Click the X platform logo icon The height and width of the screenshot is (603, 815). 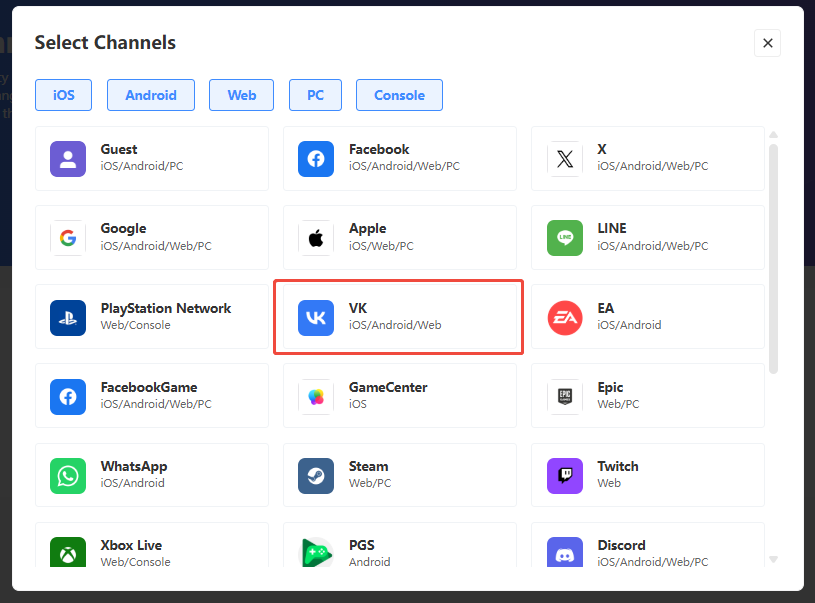(565, 158)
